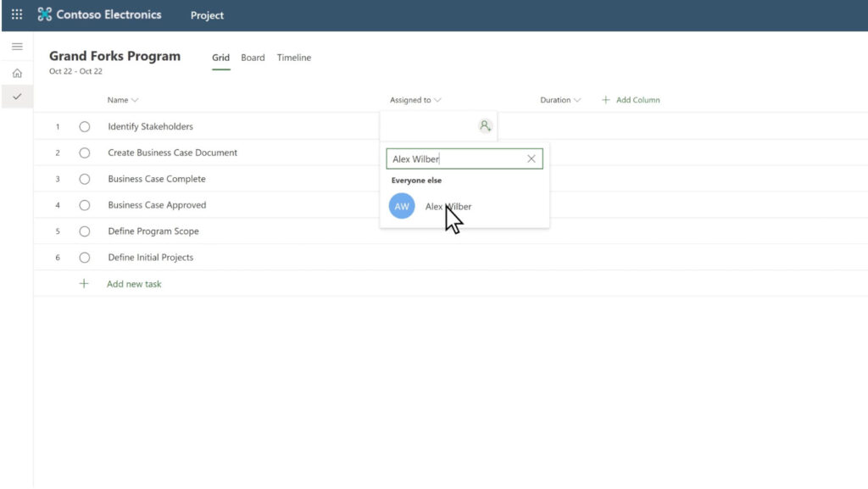Screen dimensions: 868x489
Task: Click Add Column
Action: coord(631,99)
